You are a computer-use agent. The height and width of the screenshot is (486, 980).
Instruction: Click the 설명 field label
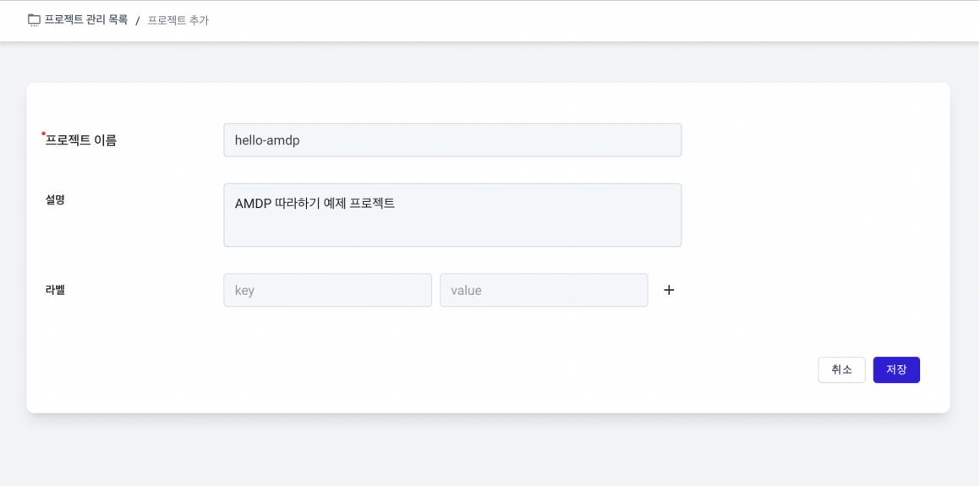point(55,200)
